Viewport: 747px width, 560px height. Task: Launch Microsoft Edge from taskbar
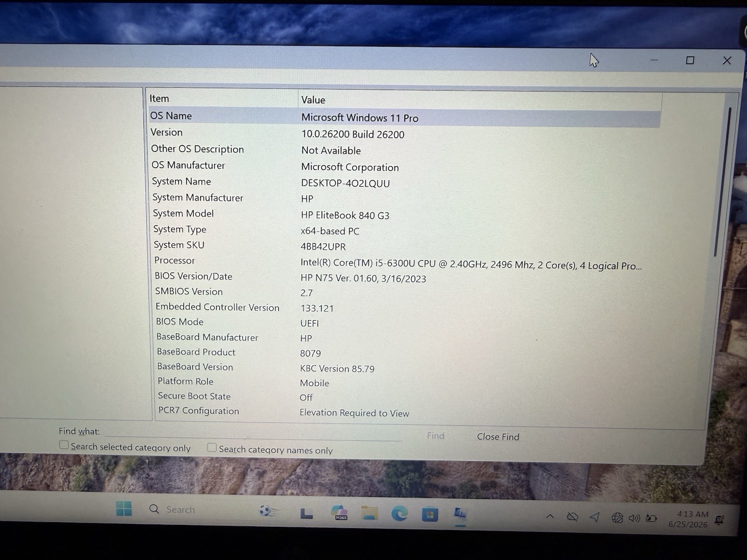[400, 514]
